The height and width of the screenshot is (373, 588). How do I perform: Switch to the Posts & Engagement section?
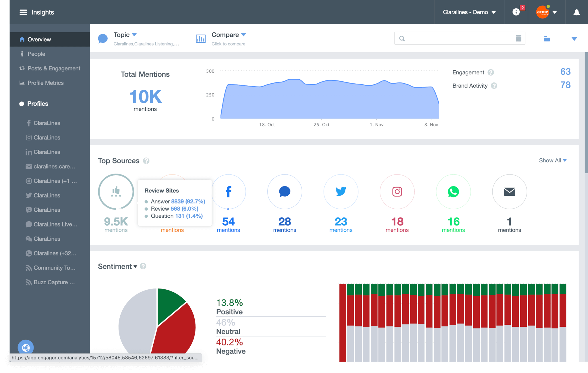point(54,68)
